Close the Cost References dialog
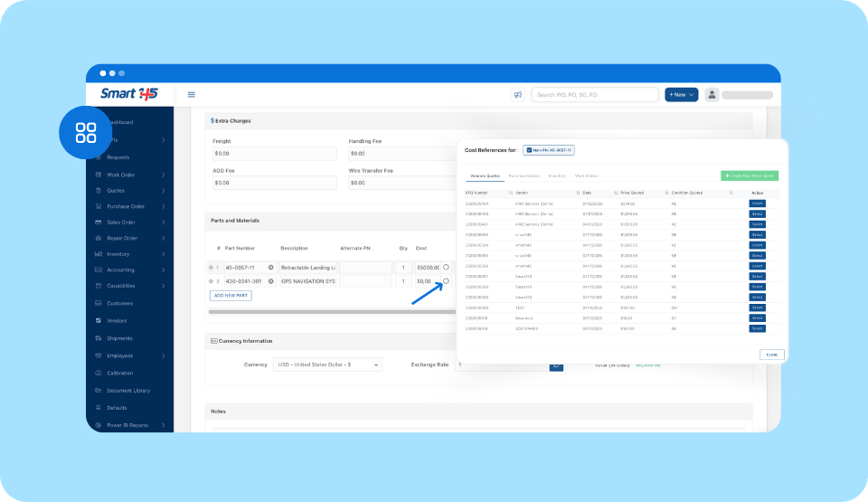Viewport: 868px width, 502px height. 772,355
